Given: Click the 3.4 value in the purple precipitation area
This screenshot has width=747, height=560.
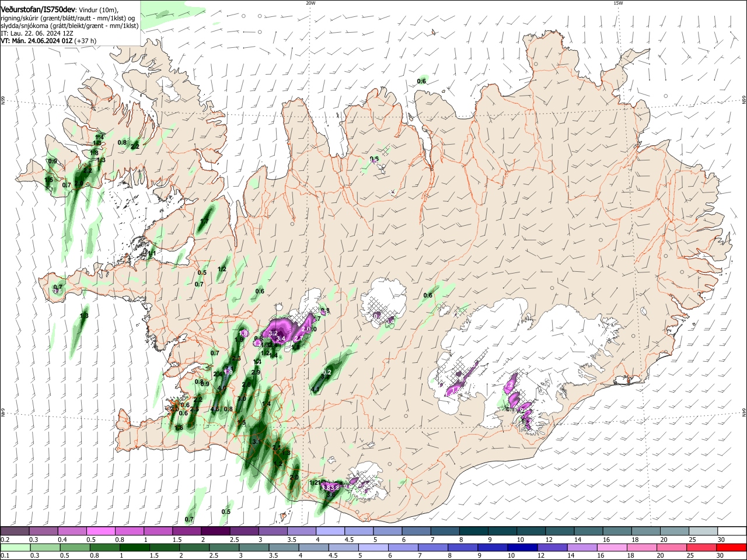Looking at the screenshot, I should tap(280, 338).
